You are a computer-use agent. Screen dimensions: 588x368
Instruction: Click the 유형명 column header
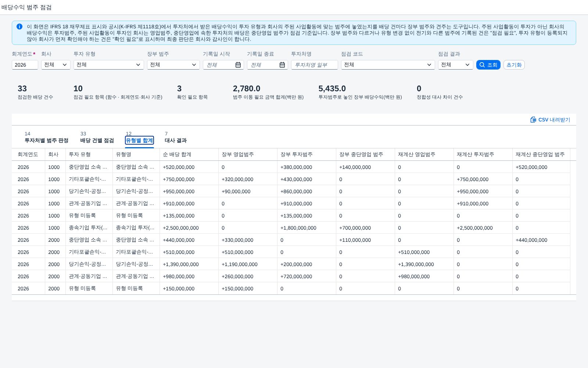[x=136, y=155]
